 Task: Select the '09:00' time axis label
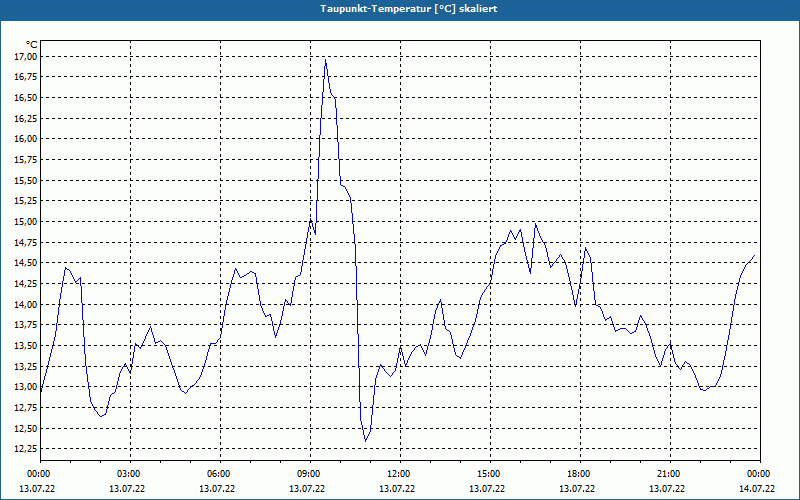tap(310, 474)
